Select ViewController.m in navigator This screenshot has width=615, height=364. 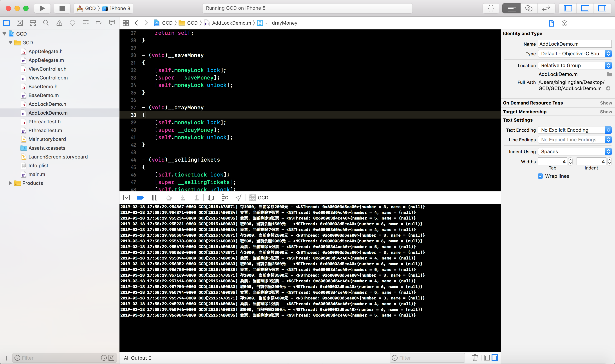click(48, 78)
